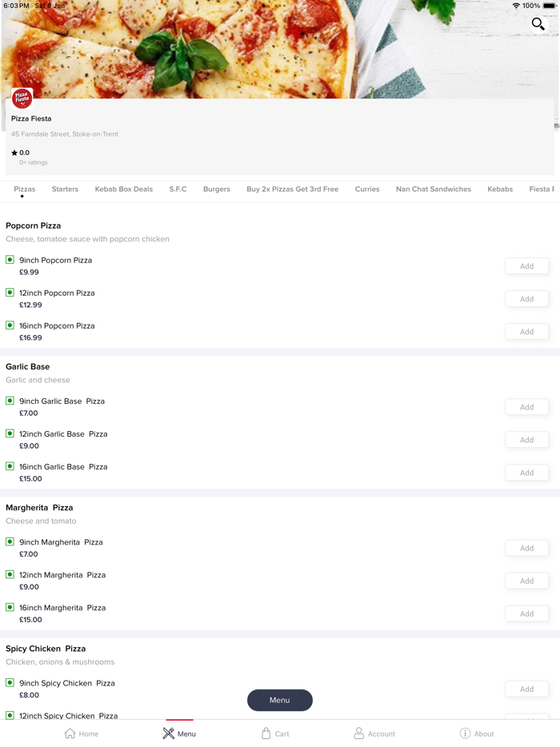
Task: Switch to the Starters category tab
Action: [65, 190]
